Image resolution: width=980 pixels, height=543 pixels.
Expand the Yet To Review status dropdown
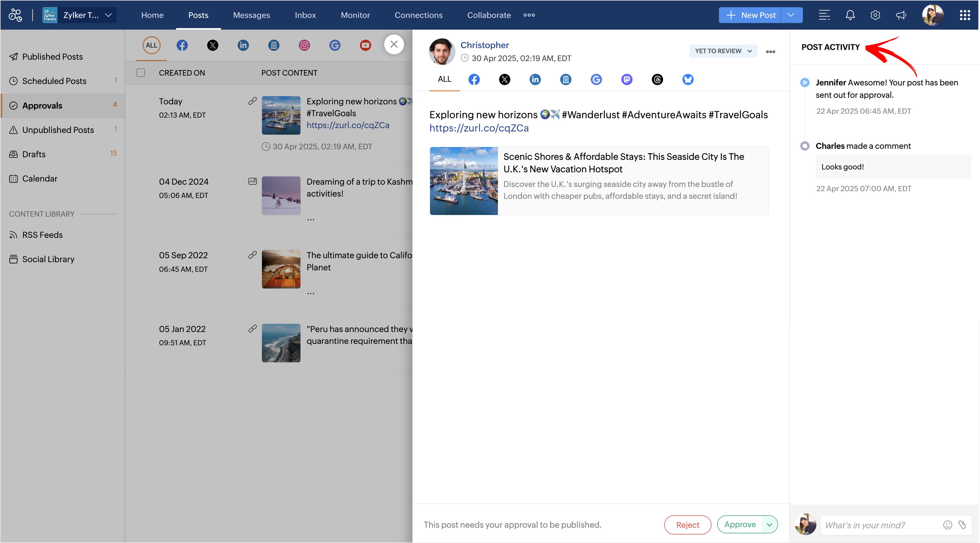(x=723, y=51)
